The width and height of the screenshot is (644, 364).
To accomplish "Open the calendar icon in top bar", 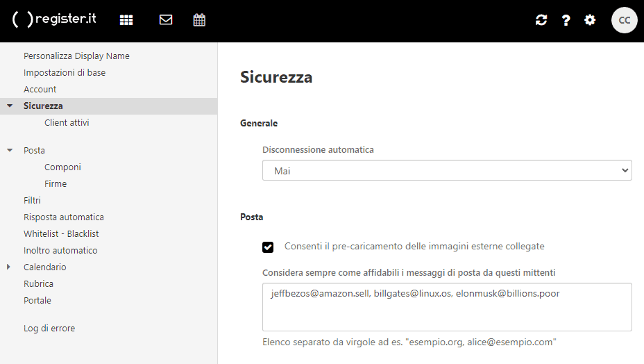I will pyautogui.click(x=199, y=20).
